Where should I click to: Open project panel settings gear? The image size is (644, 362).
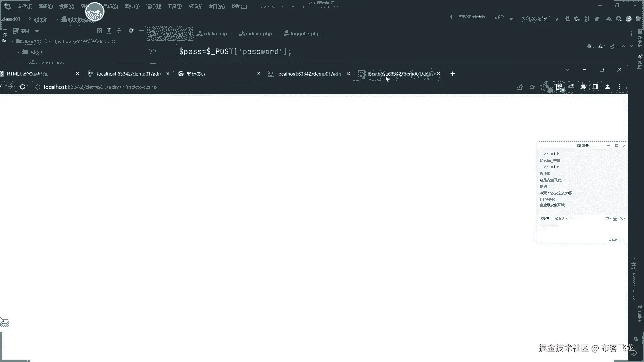[131, 31]
